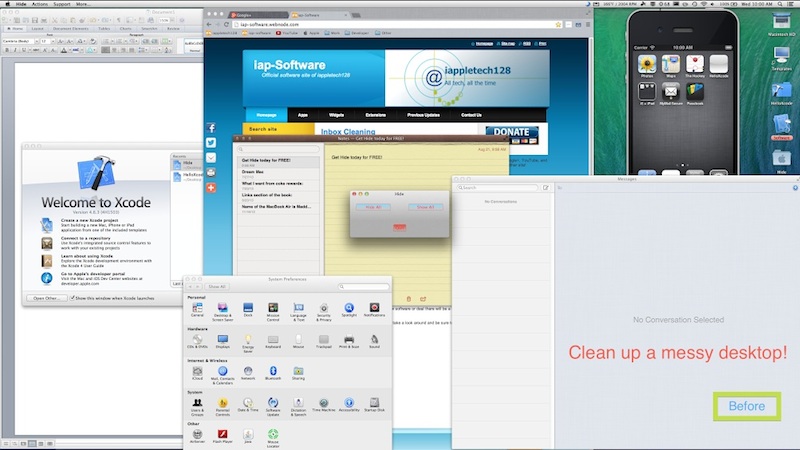Image resolution: width=800 pixels, height=450 pixels.
Task: Open the Actions menu in menu bar
Action: click(40, 4)
